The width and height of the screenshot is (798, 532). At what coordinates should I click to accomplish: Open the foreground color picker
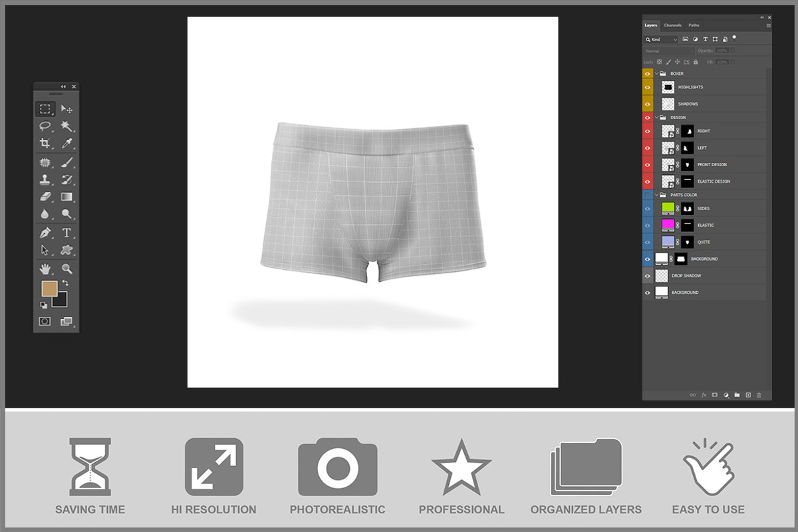49,289
